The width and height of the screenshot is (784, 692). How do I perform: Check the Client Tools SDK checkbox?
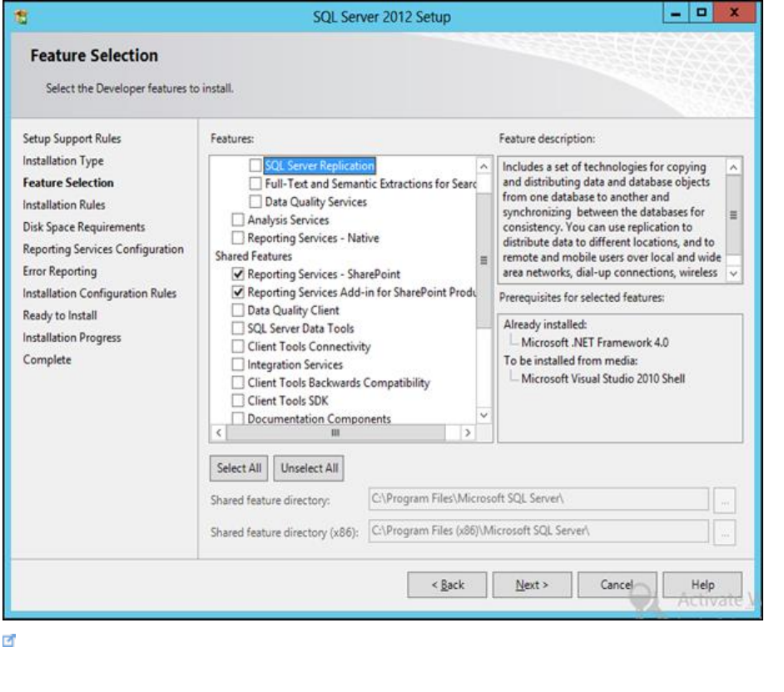[238, 401]
